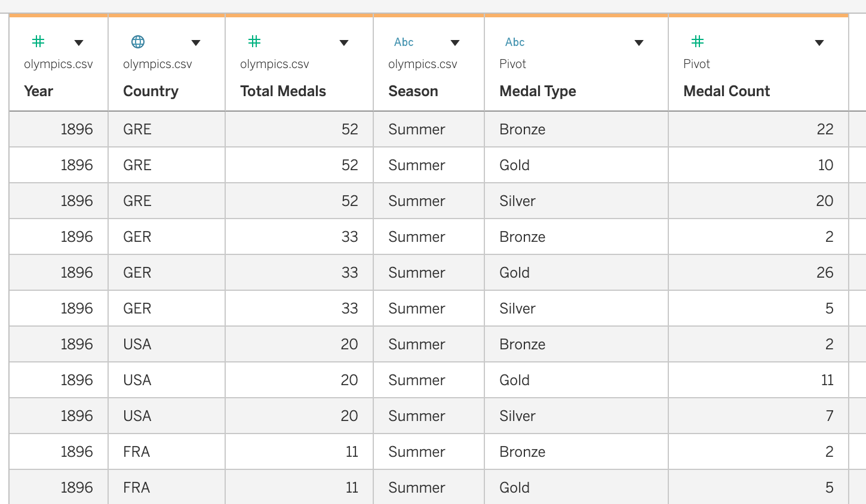Expand the Medal Type column dropdown
Viewport: 866px width, 504px height.
(639, 42)
